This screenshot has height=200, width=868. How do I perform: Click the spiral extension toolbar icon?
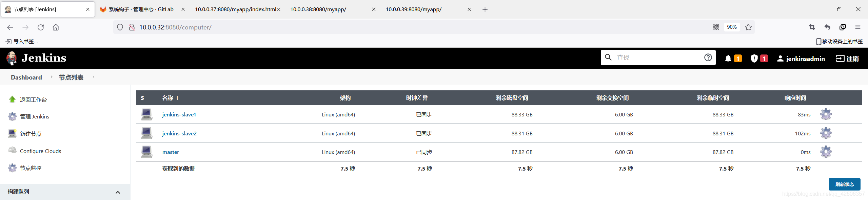pos(843,27)
